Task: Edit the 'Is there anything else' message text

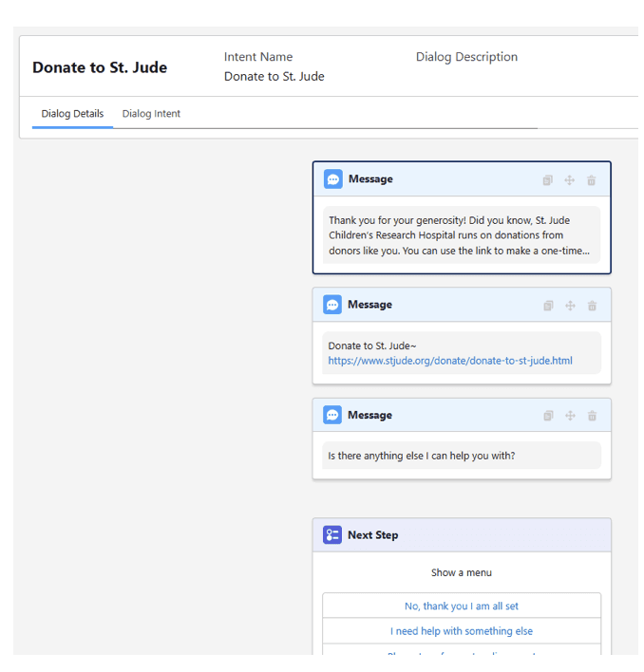Action: (462, 456)
